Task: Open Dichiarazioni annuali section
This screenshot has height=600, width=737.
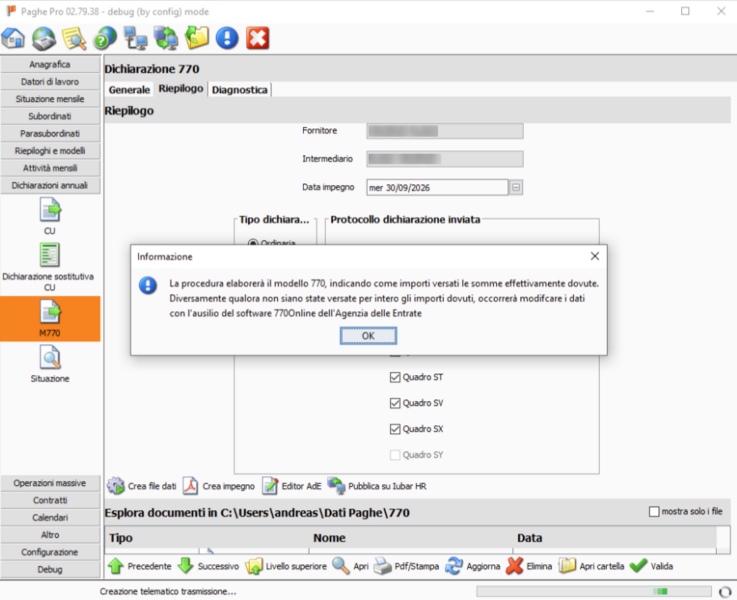Action: [x=50, y=185]
